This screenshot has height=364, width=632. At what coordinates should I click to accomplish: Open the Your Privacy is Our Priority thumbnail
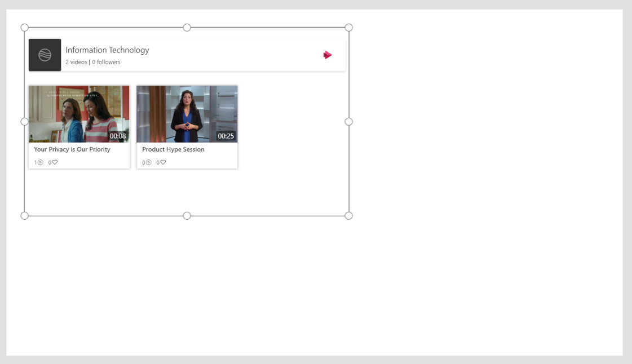tap(79, 114)
